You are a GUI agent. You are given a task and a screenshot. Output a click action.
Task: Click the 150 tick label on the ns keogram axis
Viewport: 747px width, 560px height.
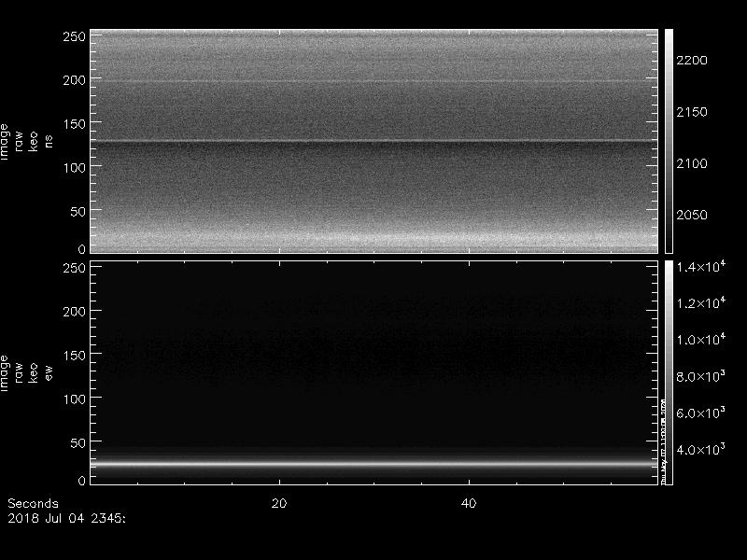point(74,124)
